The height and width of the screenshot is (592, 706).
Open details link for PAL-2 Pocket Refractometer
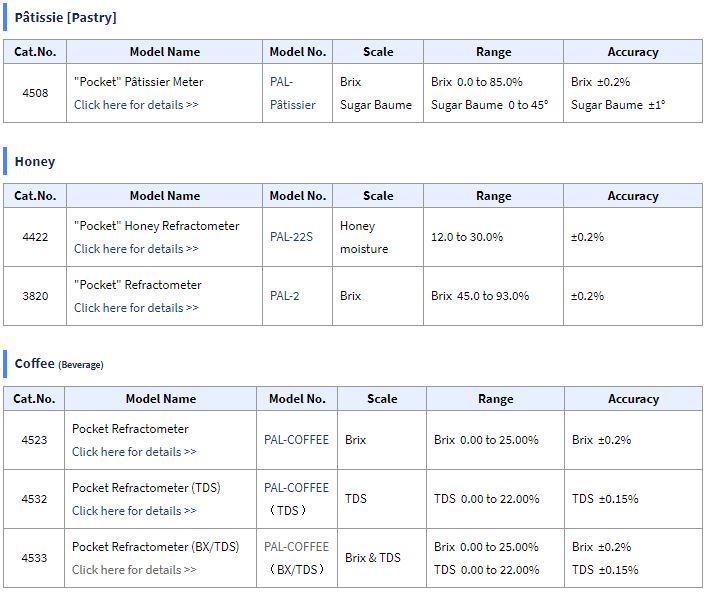pos(136,308)
